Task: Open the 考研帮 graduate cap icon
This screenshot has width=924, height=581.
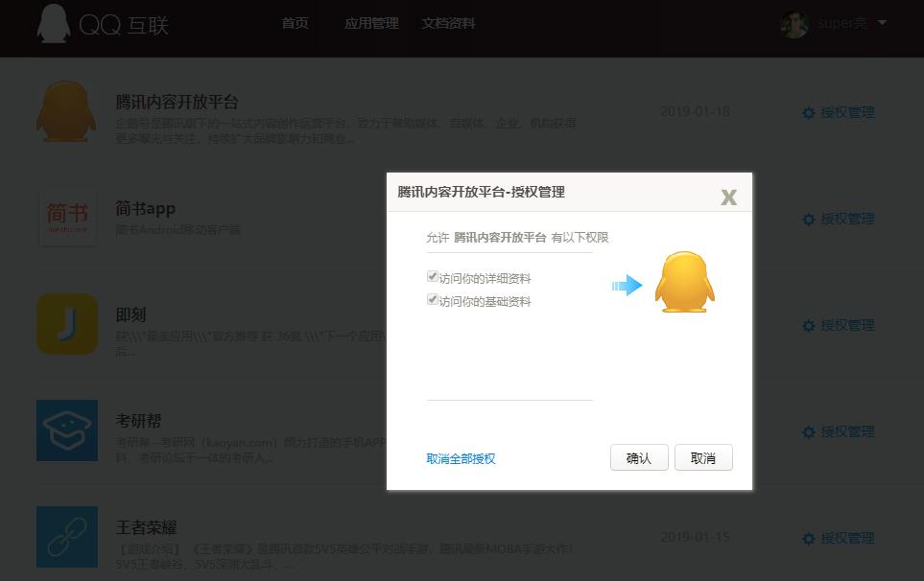Action: 66,430
